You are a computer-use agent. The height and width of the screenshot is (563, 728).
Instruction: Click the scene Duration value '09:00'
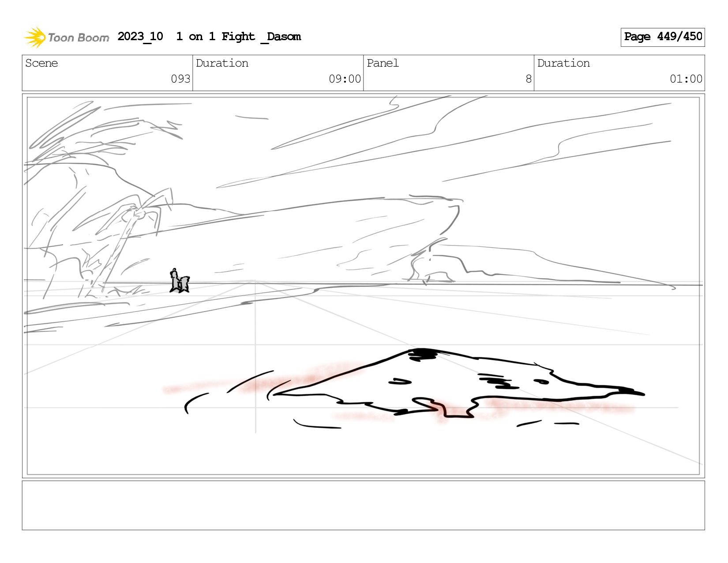345,79
